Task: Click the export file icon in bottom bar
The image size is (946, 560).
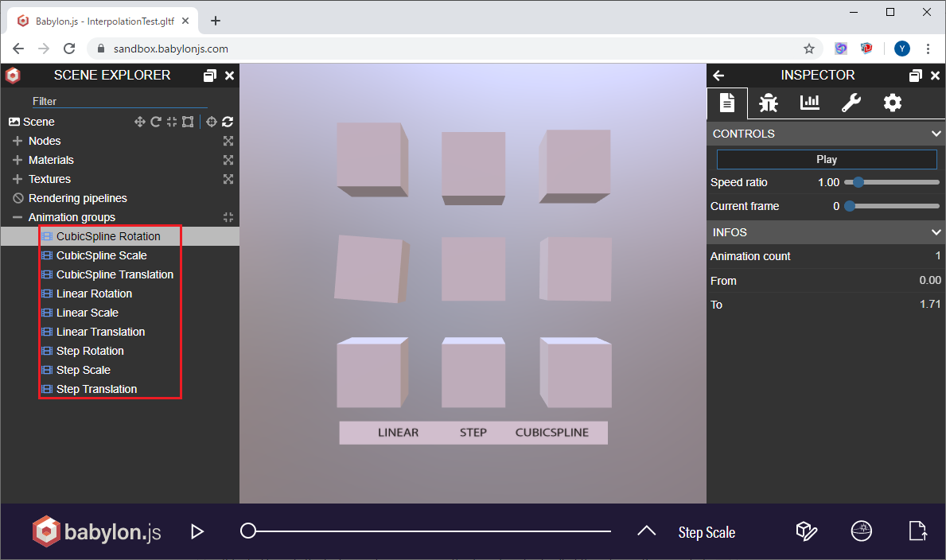Action: [x=917, y=531]
